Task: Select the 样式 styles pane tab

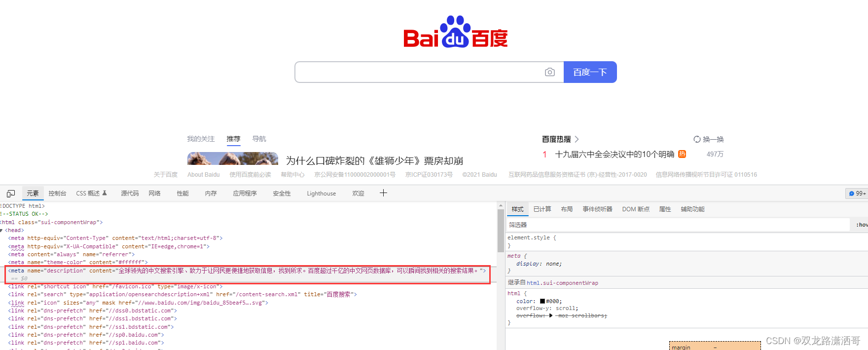Action: tap(517, 209)
